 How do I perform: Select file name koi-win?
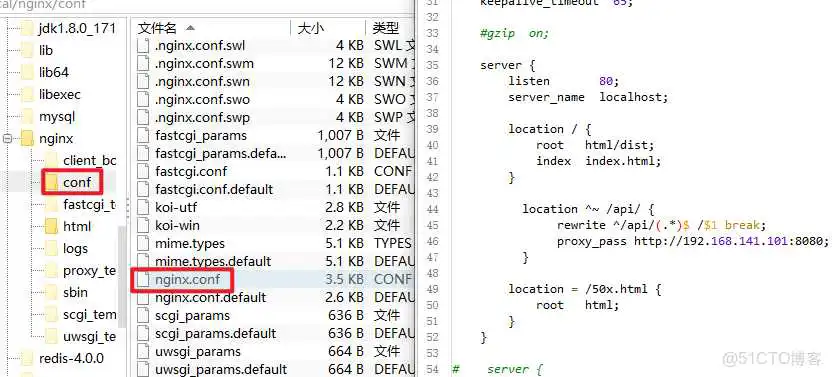tap(177, 226)
